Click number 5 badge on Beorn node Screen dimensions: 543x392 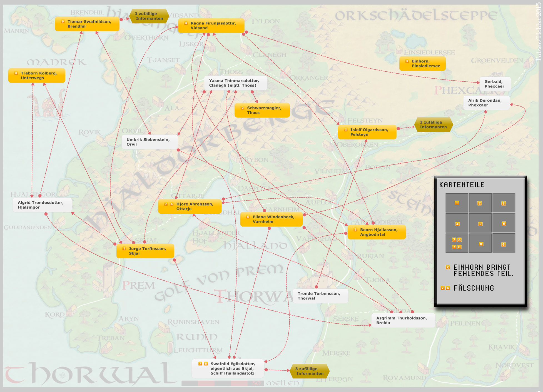(x=355, y=230)
